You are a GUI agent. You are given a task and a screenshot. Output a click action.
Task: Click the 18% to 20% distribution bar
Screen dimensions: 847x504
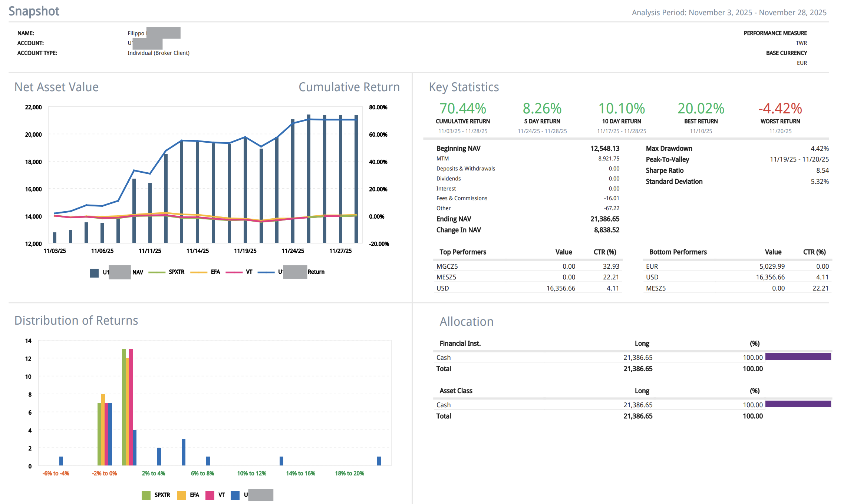pyautogui.click(x=379, y=461)
